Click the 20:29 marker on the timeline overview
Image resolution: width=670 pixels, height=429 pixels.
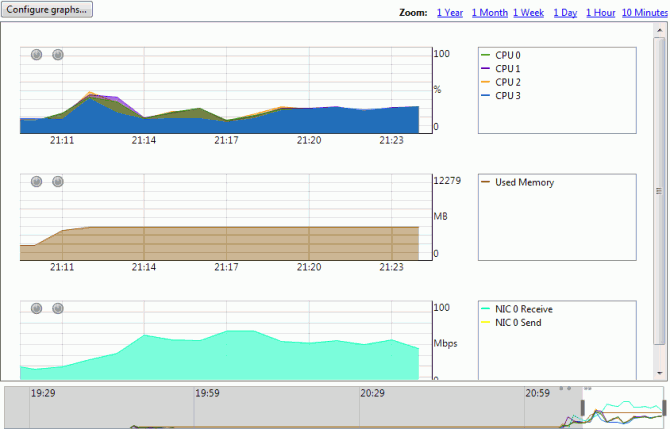[372, 393]
